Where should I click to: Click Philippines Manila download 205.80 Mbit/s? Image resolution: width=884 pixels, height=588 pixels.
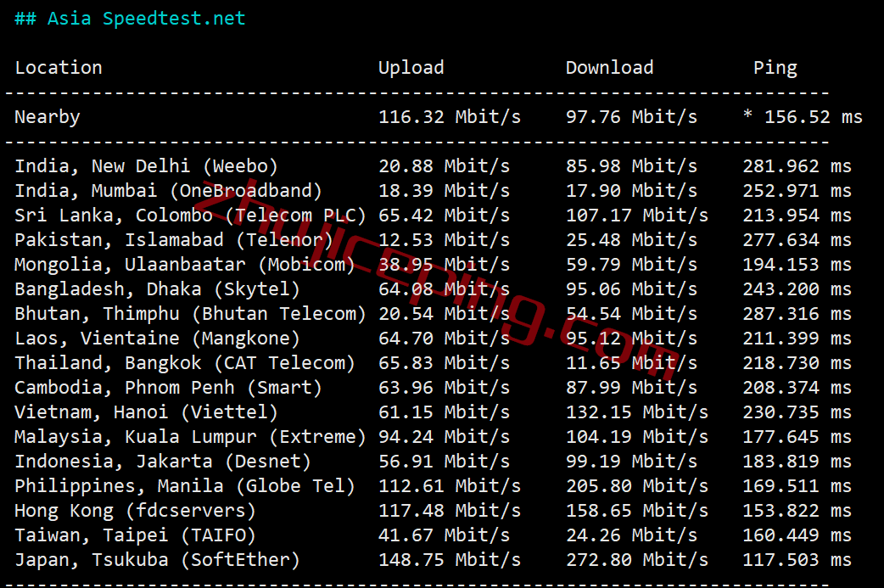pyautogui.click(x=637, y=486)
